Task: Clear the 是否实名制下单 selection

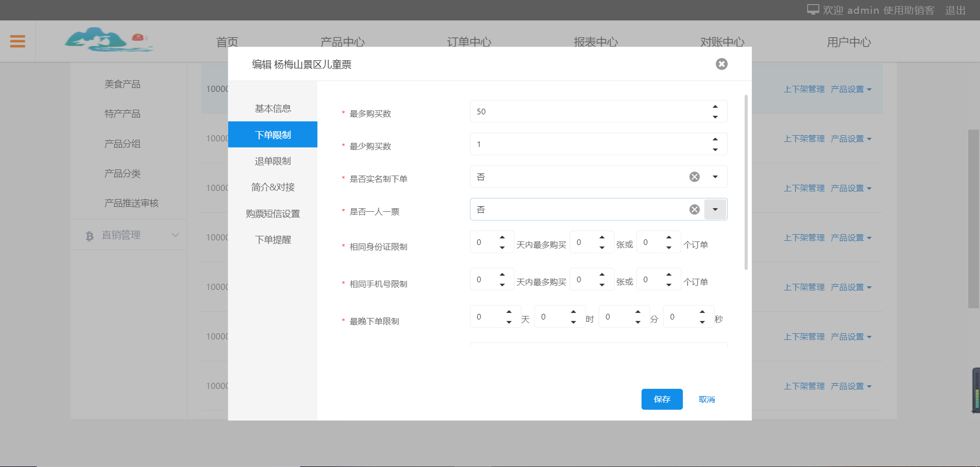Action: point(694,177)
